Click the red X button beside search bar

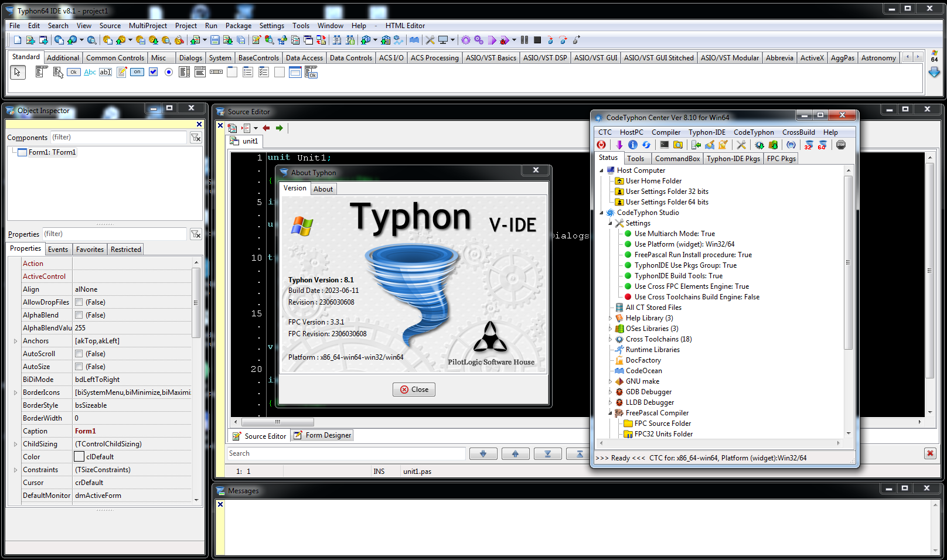pos(930,453)
